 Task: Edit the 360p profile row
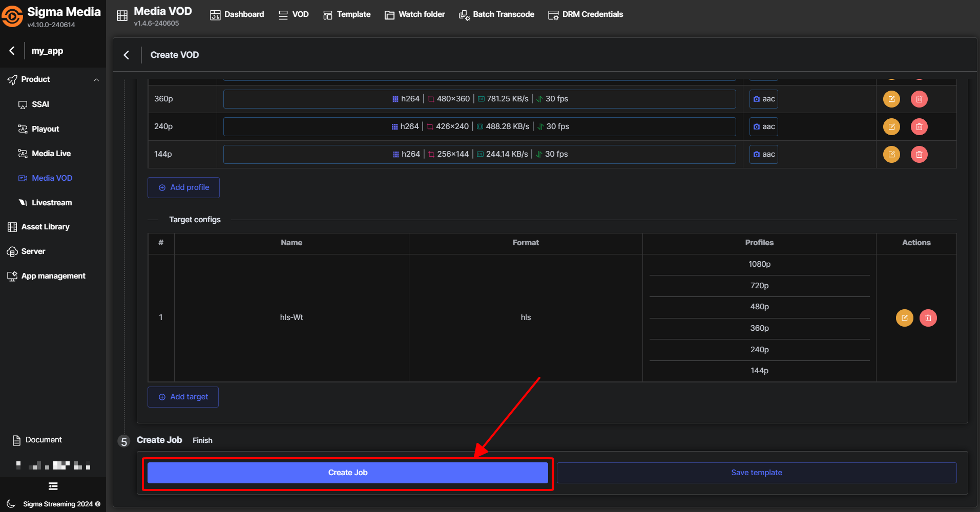click(x=891, y=99)
